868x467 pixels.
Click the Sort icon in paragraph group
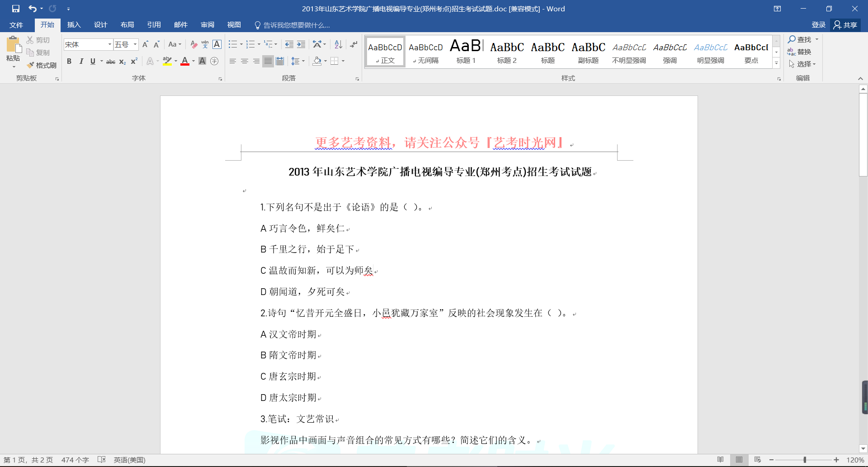tap(338, 44)
